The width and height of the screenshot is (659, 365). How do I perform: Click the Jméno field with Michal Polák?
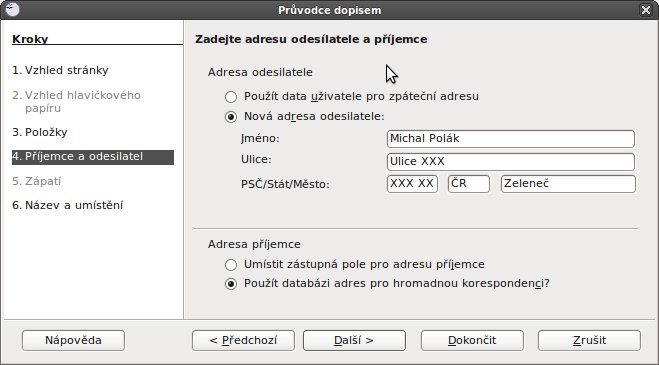pos(511,139)
